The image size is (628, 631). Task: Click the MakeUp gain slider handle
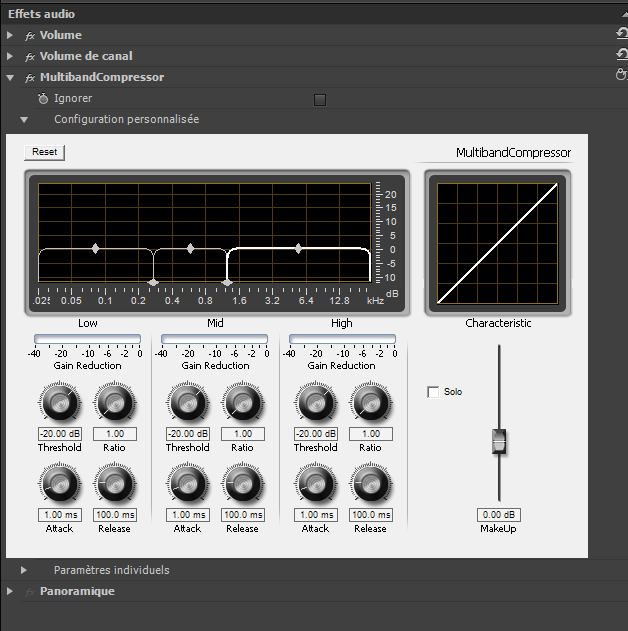pos(499,442)
